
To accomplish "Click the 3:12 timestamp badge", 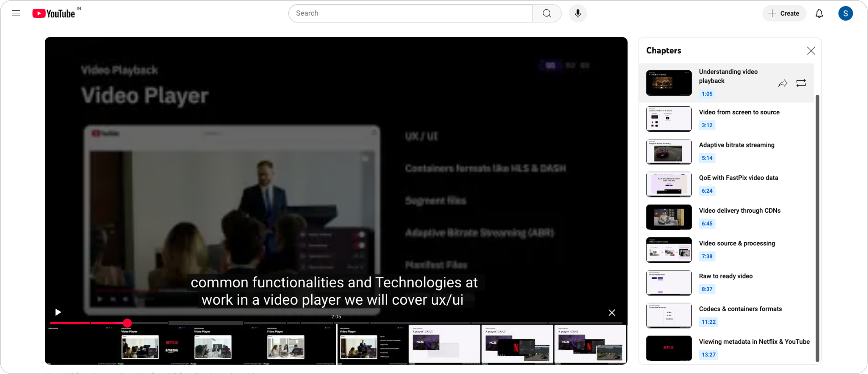I will (x=707, y=125).
